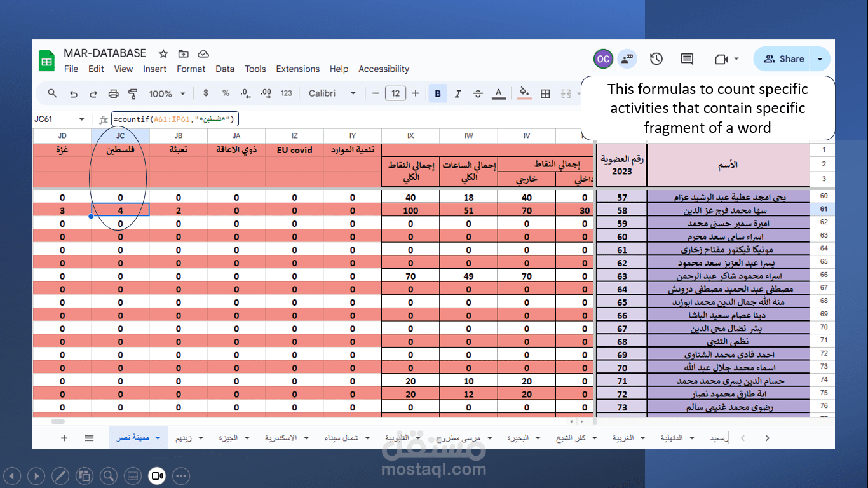Select the paint format tool
868x488 pixels.
[x=133, y=93]
